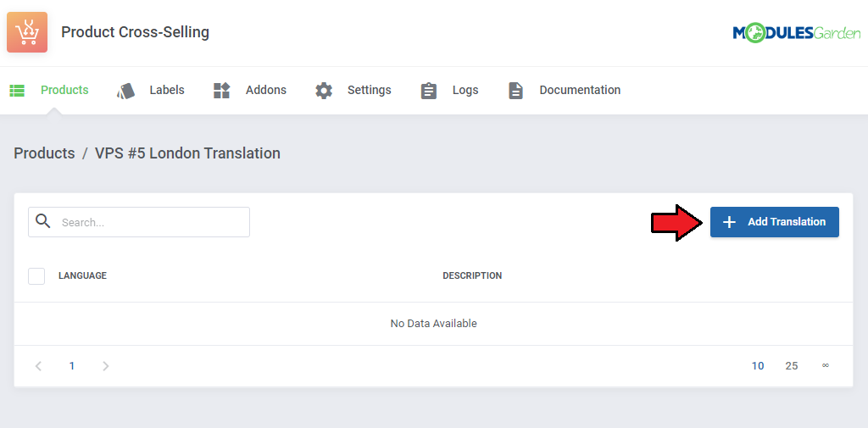Click the Product Cross-Selling cart logo icon
Viewport: 868px width, 428px height.
point(27,32)
